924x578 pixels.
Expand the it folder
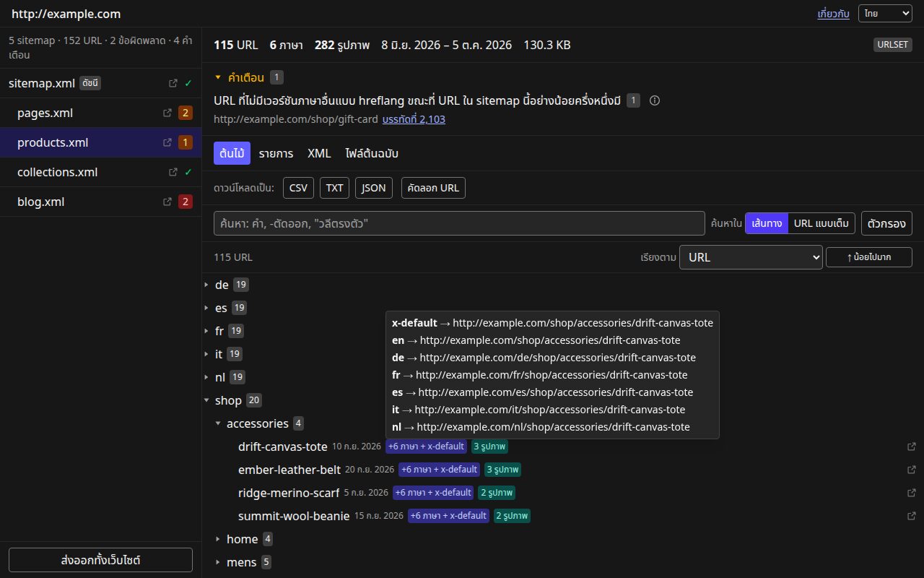click(x=206, y=354)
